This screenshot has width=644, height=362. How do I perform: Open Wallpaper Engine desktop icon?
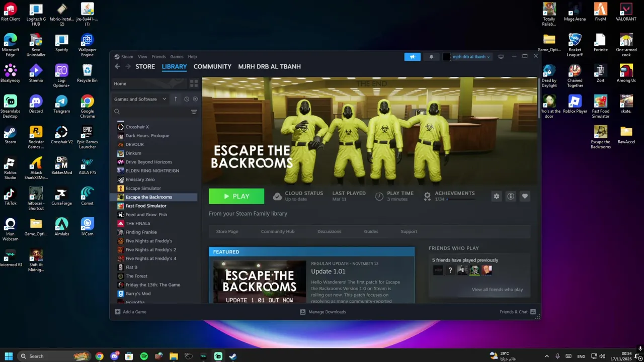(87, 45)
